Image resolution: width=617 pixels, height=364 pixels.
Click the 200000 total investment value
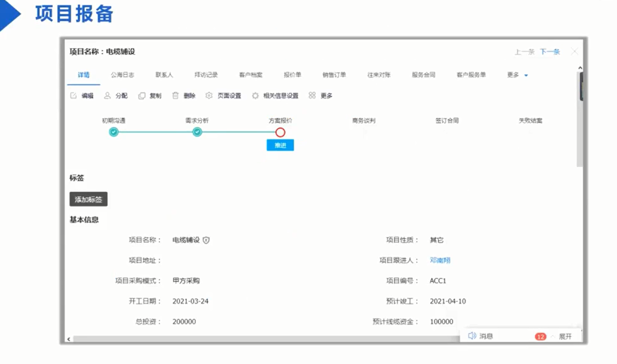tap(184, 322)
